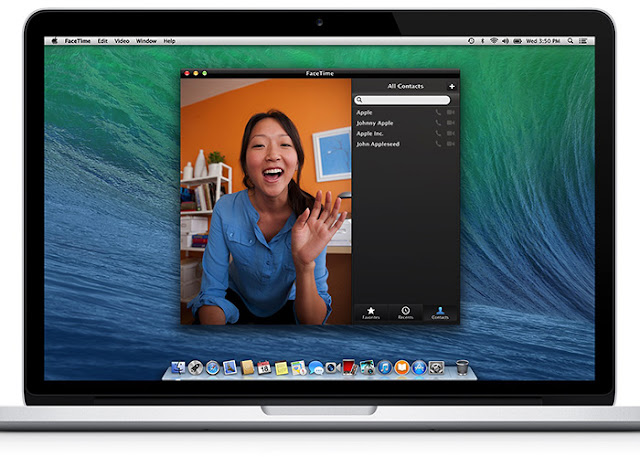This screenshot has width=640, height=457.
Task: Open Notes app in Dock
Action: [281, 368]
